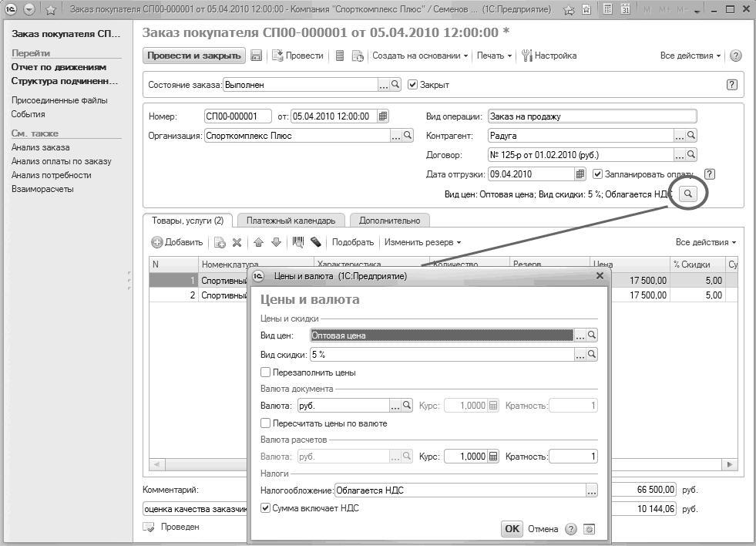Toggle Запланировать оплату checkbox
Viewport: 756px width, 546px height.
point(597,174)
